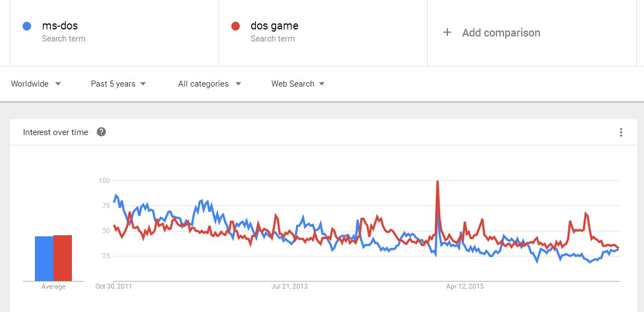Click the red spike peak at 100
Image resolution: width=644 pixels, height=312 pixels.
[438, 181]
